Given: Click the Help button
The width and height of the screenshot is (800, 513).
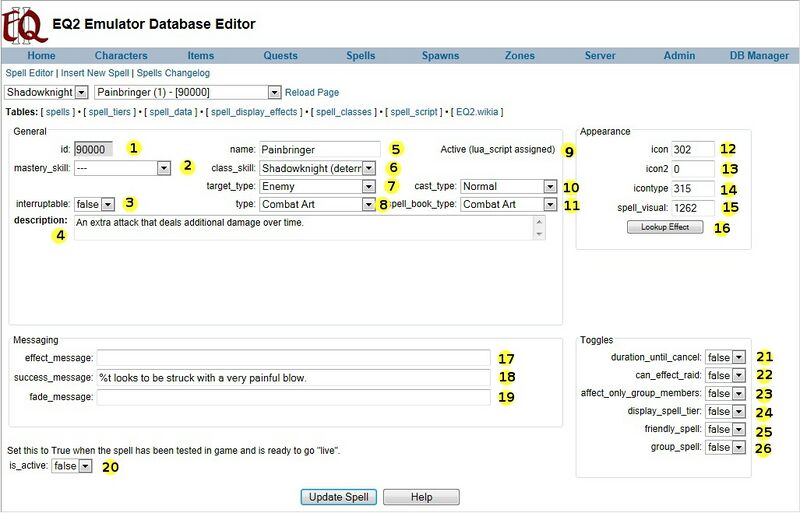Looking at the screenshot, I should pyautogui.click(x=421, y=497).
